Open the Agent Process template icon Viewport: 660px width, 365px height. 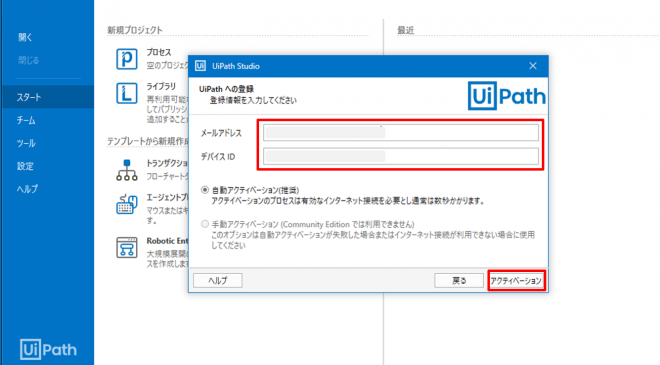(127, 204)
